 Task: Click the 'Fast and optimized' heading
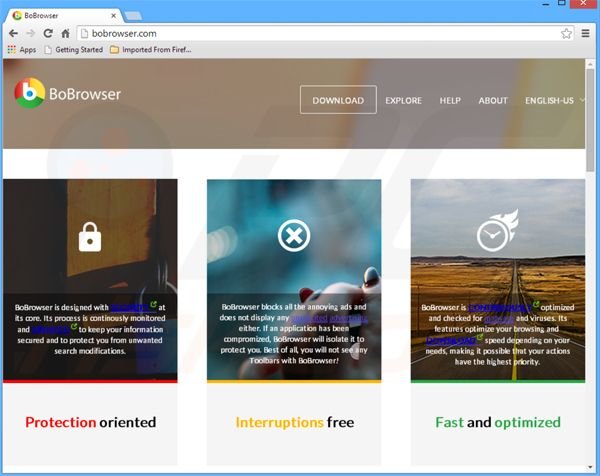point(498,422)
